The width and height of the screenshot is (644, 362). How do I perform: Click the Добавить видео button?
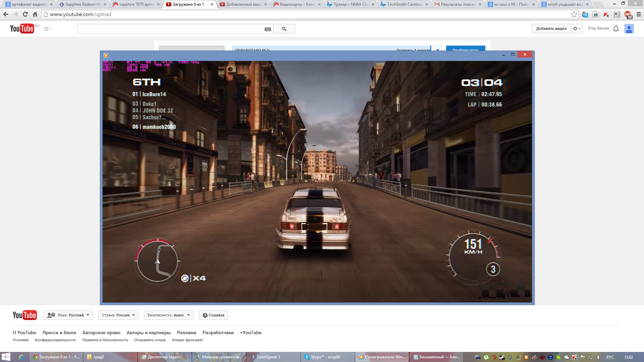(551, 28)
